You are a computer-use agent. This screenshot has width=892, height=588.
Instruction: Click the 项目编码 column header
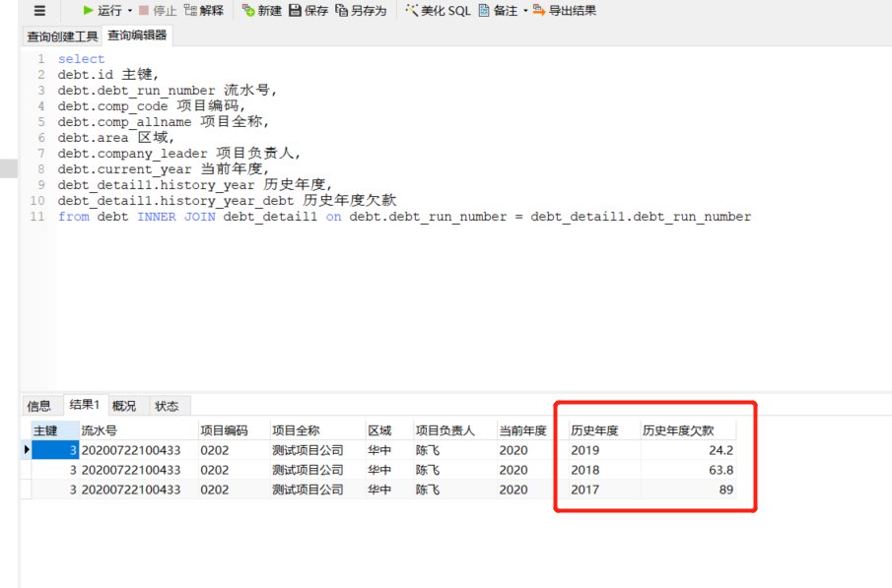point(234,430)
